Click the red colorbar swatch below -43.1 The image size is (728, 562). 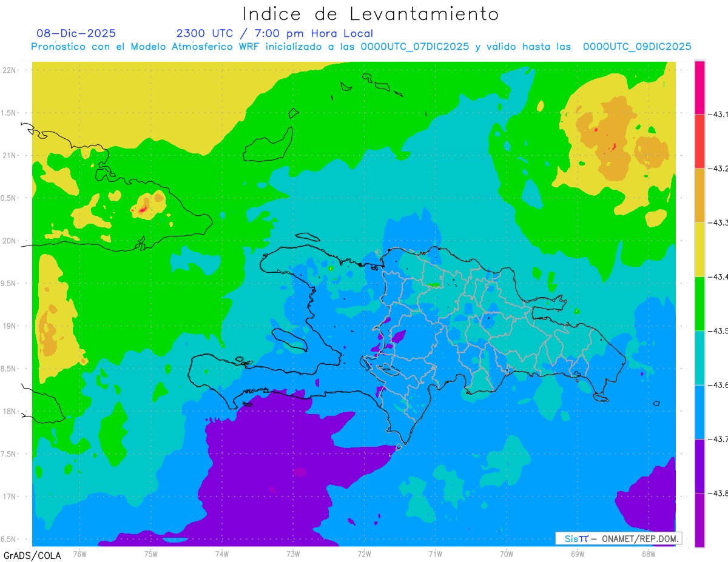tap(699, 141)
